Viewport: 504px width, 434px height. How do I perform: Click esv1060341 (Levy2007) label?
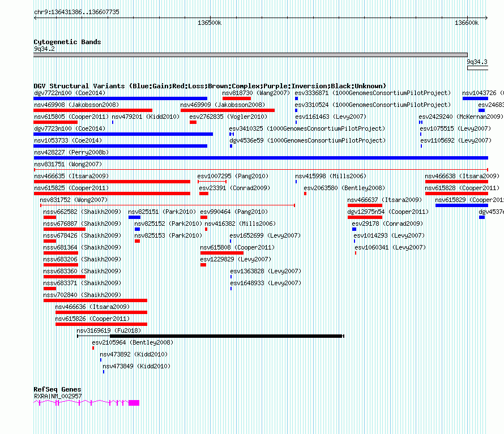tap(390, 248)
